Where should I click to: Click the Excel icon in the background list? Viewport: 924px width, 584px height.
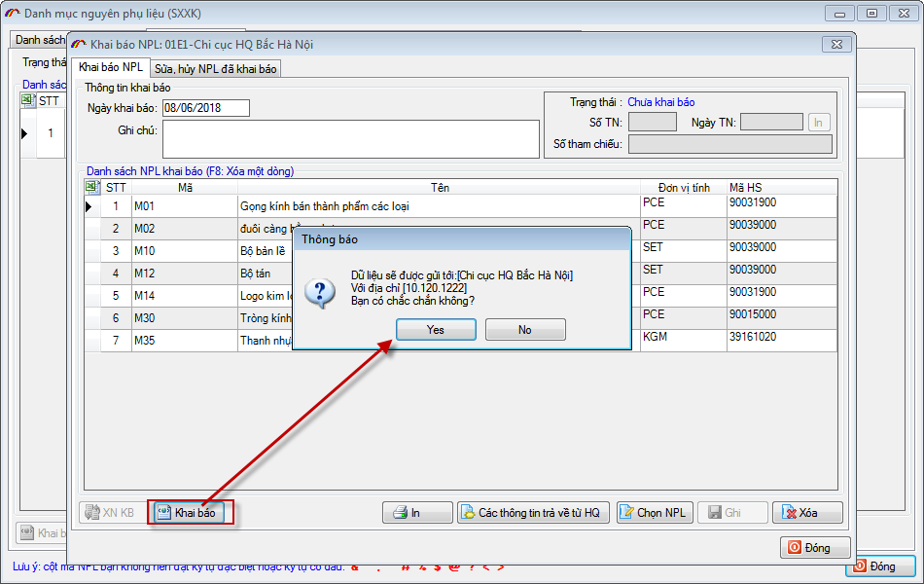(x=27, y=100)
